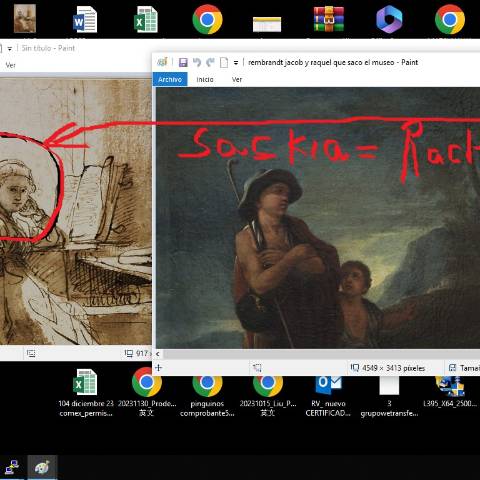Open the sepia image thumbnail desktop icon

point(25,18)
